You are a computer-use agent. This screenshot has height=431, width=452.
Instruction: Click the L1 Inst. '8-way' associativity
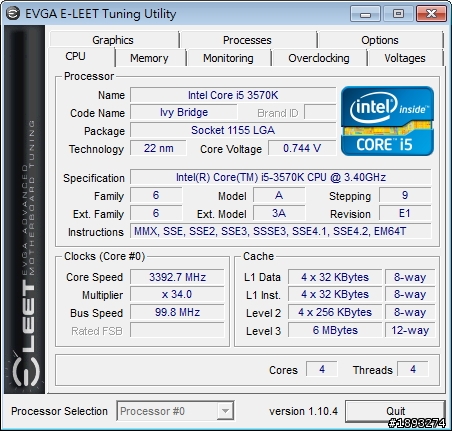pyautogui.click(x=410, y=294)
